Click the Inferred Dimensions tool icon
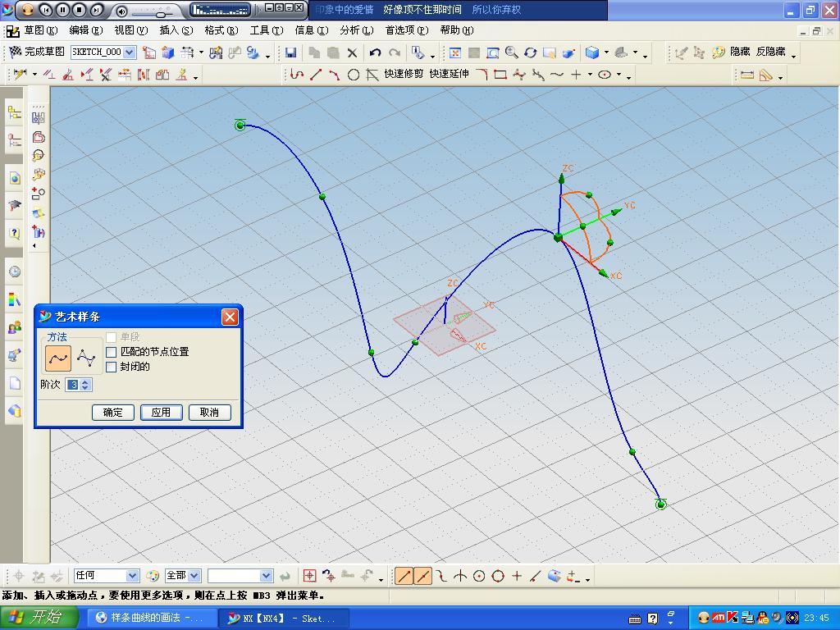 coord(20,75)
